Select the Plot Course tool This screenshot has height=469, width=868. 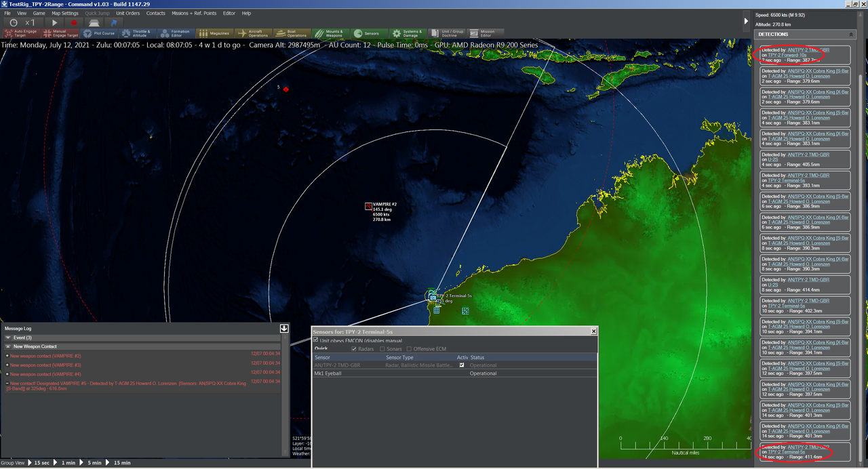[x=99, y=33]
